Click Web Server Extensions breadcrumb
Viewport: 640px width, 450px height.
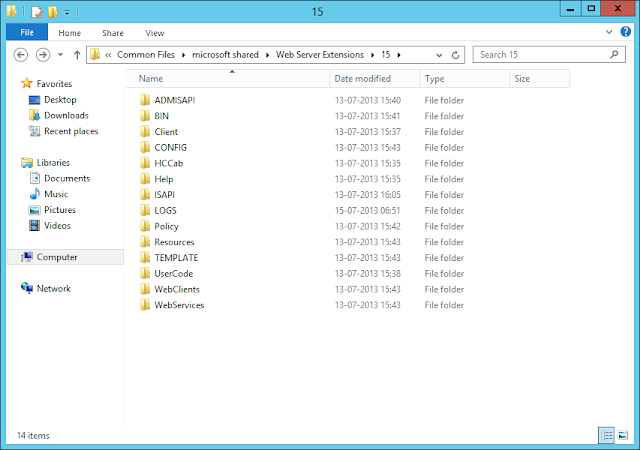pyautogui.click(x=320, y=55)
